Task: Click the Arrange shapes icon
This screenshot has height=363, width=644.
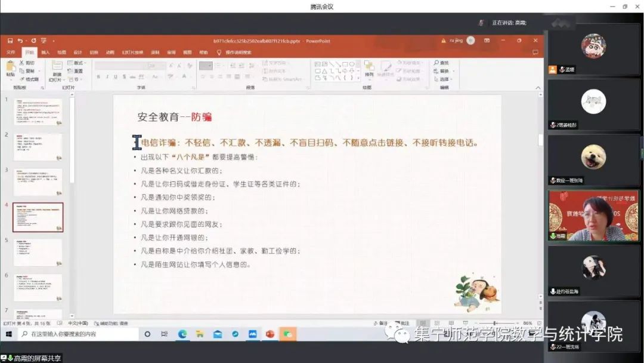Action: pos(369,69)
